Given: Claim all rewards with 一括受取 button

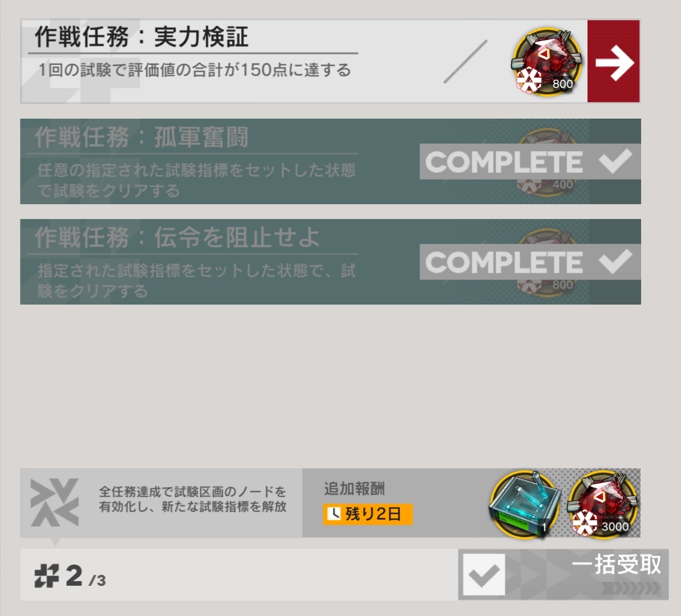Looking at the screenshot, I should (x=564, y=574).
